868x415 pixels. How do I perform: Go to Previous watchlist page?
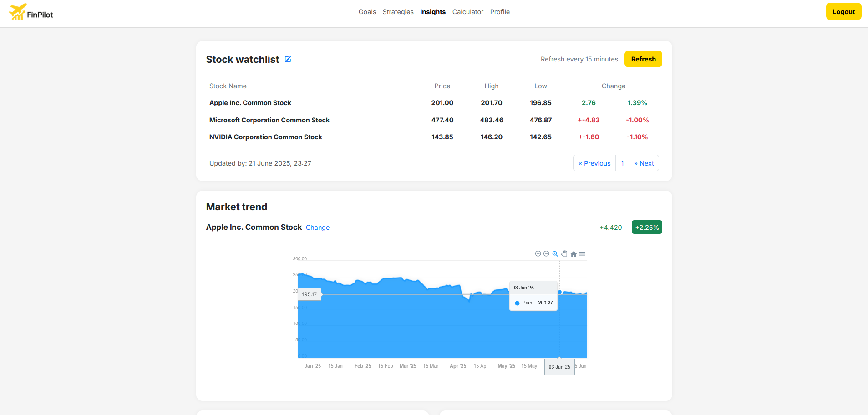click(594, 163)
